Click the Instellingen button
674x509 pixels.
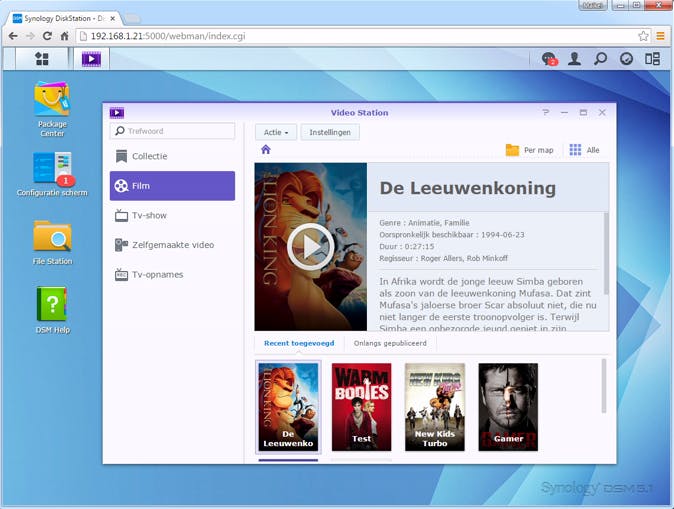click(330, 132)
